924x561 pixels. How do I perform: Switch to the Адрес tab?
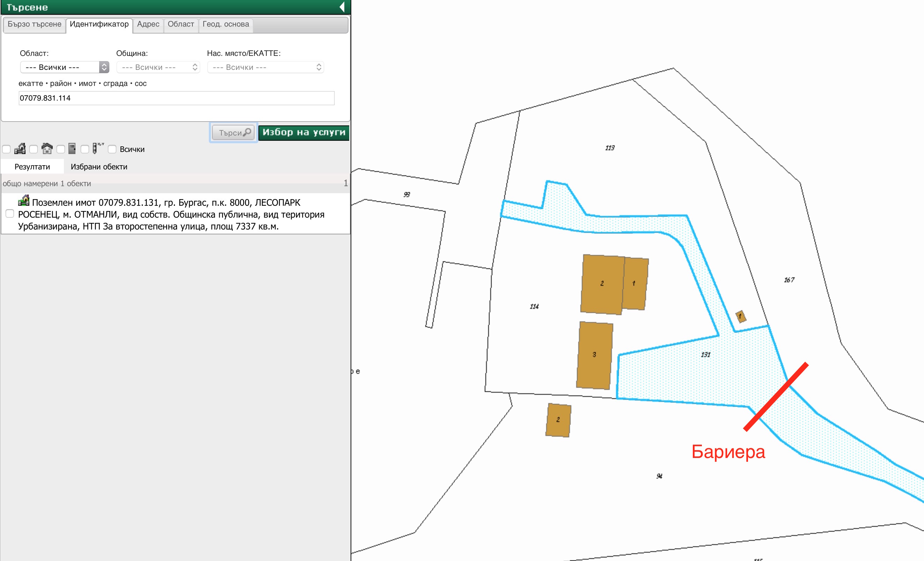[148, 24]
